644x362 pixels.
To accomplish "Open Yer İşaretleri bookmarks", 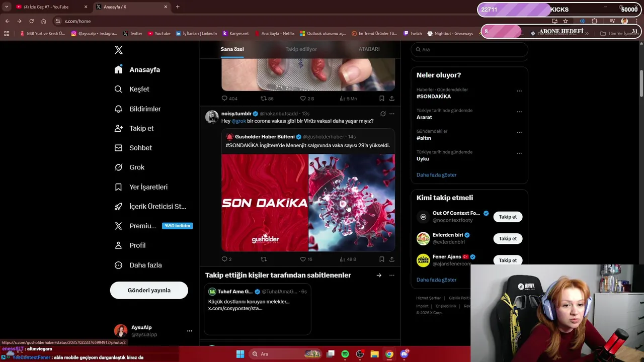I will tap(141, 187).
